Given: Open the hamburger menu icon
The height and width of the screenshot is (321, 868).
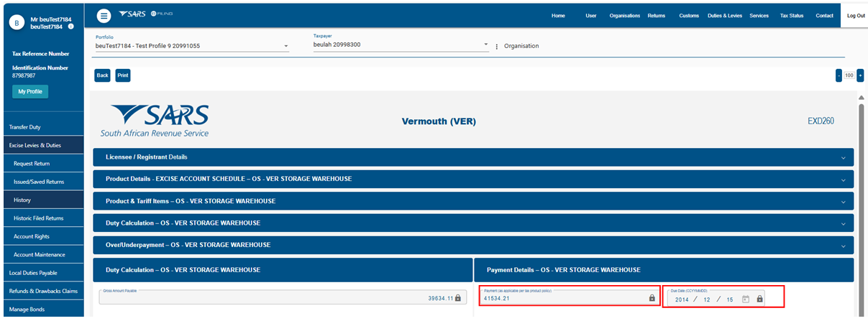Looking at the screenshot, I should pyautogui.click(x=104, y=16).
